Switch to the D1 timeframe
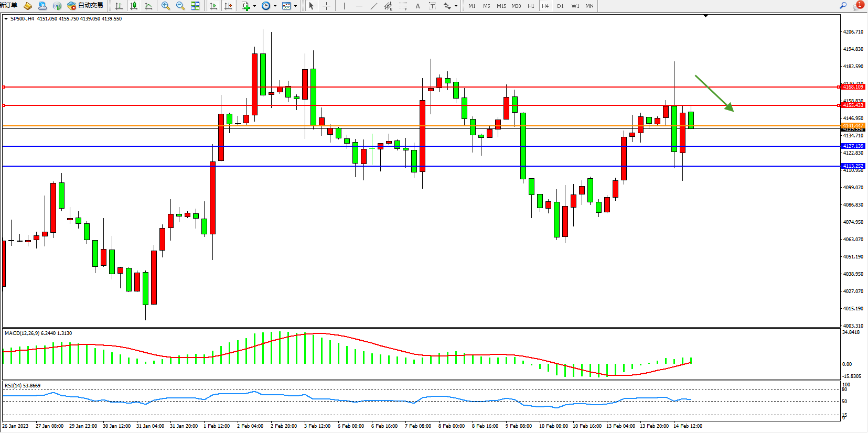The height and width of the screenshot is (433, 868). [560, 6]
